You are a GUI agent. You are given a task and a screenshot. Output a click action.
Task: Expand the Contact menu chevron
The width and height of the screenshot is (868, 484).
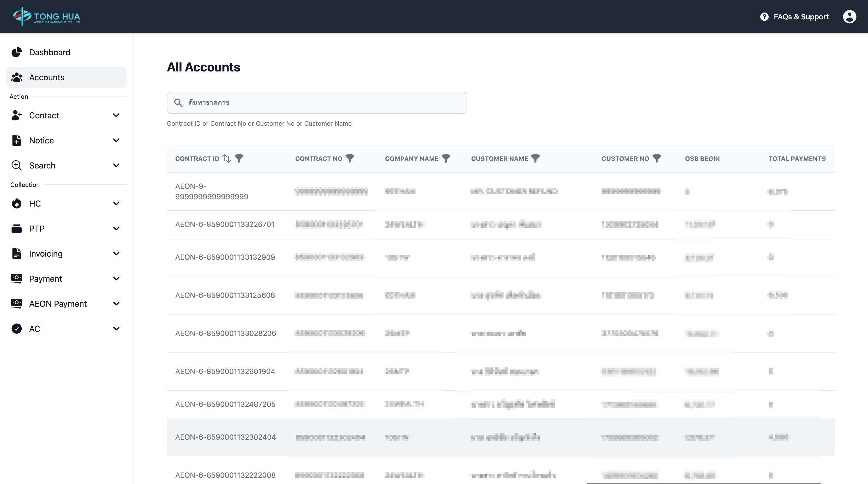[116, 115]
